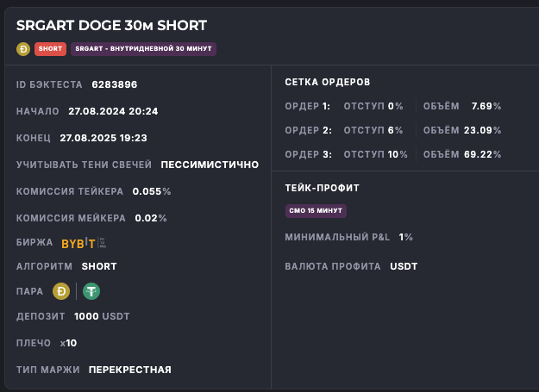Click the backtest ID 6283896
The image size is (539, 392).
tap(114, 84)
